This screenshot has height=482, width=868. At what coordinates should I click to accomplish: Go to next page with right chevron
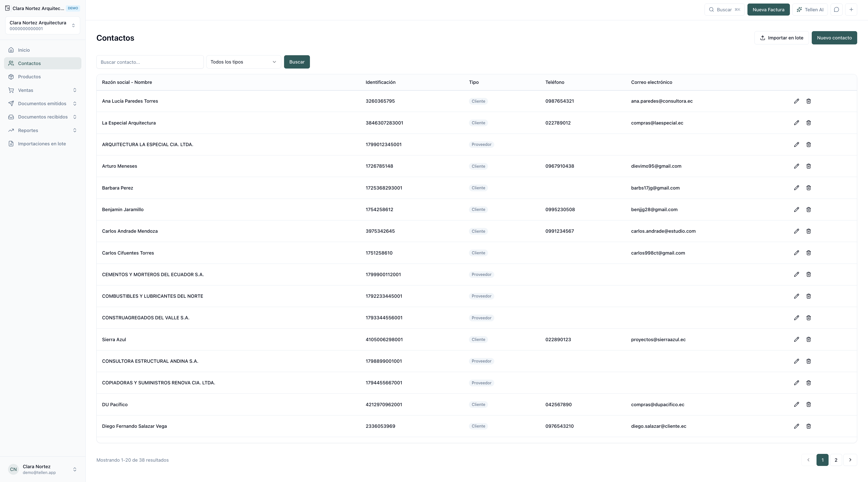tap(850, 460)
